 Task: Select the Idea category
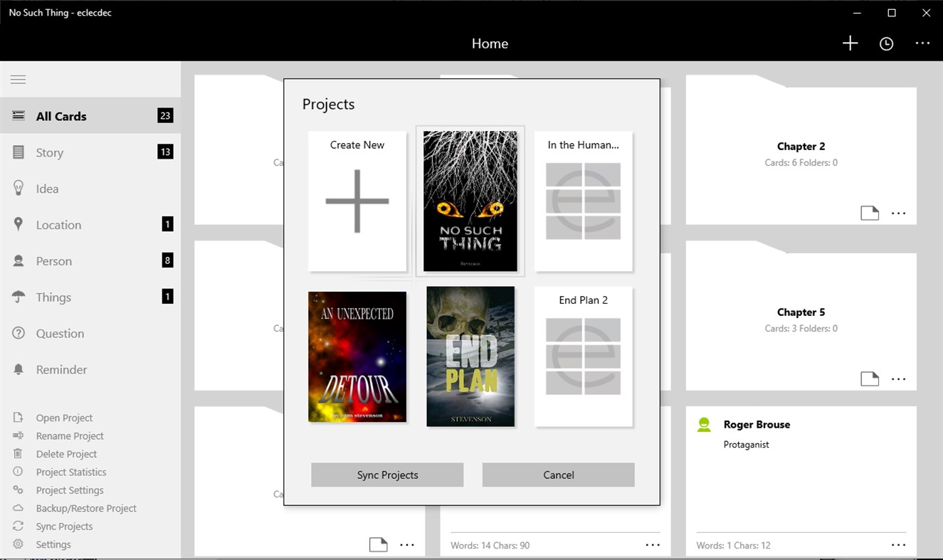pos(90,189)
